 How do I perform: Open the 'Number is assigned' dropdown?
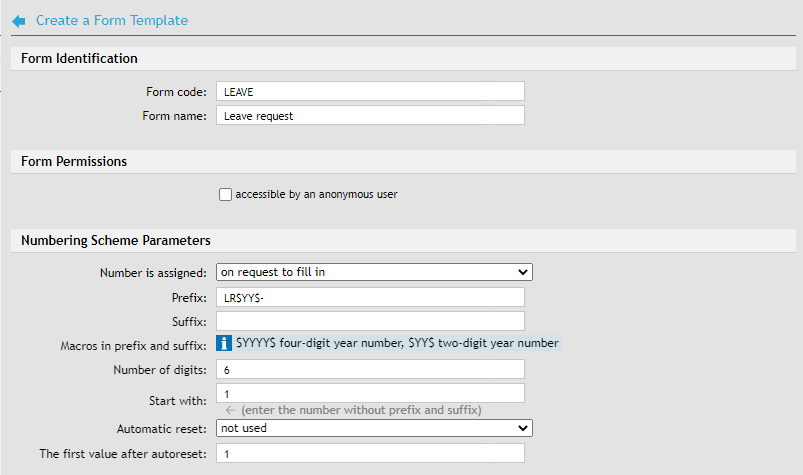374,272
